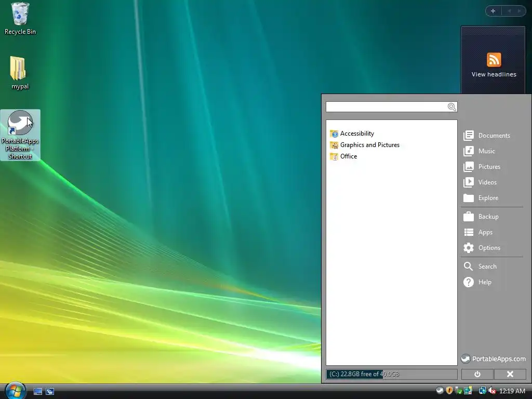Click Show Desktop in Quick Launch

38,392
